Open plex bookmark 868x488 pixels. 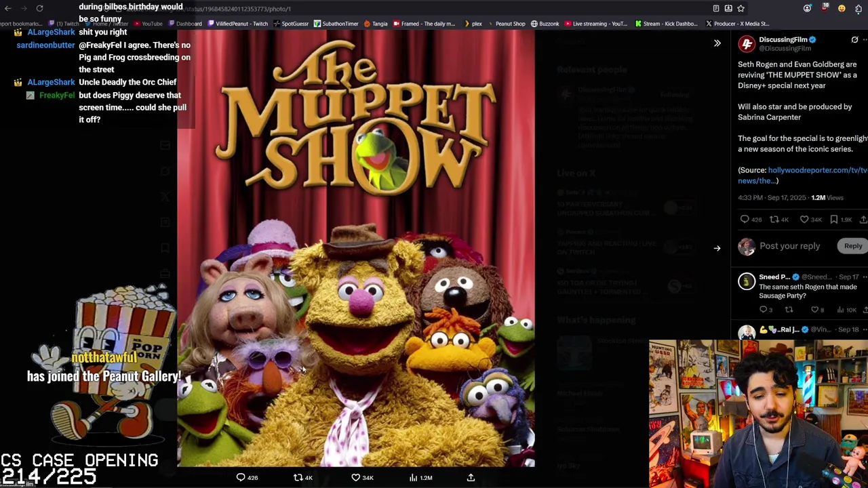pyautogui.click(x=473, y=24)
